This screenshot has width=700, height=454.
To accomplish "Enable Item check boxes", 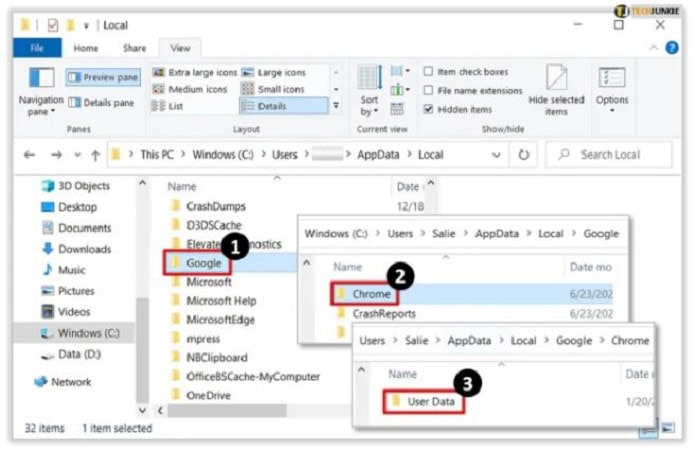I will point(466,71).
